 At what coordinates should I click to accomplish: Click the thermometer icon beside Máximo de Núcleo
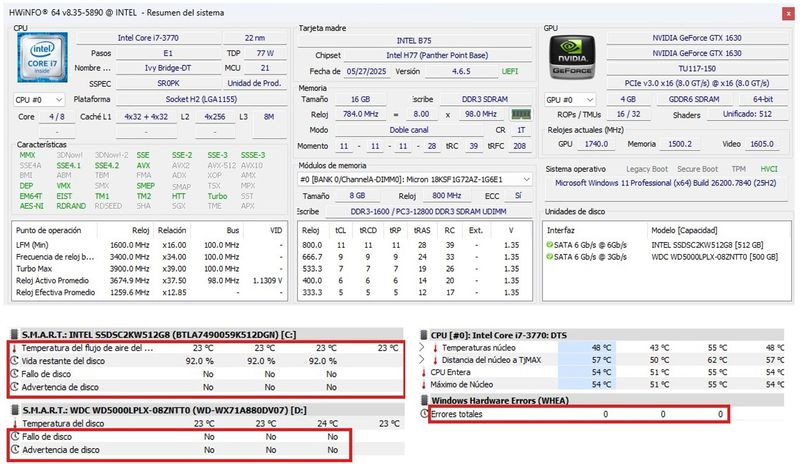(x=424, y=384)
